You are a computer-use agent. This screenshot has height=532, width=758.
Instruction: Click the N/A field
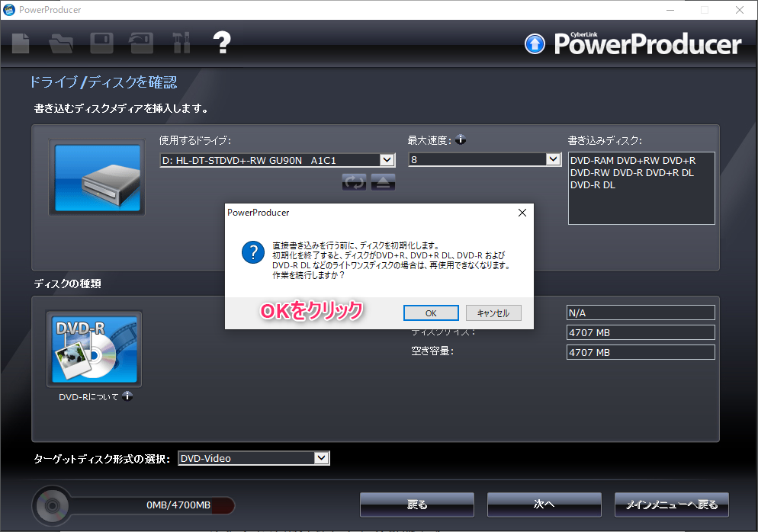click(x=641, y=312)
